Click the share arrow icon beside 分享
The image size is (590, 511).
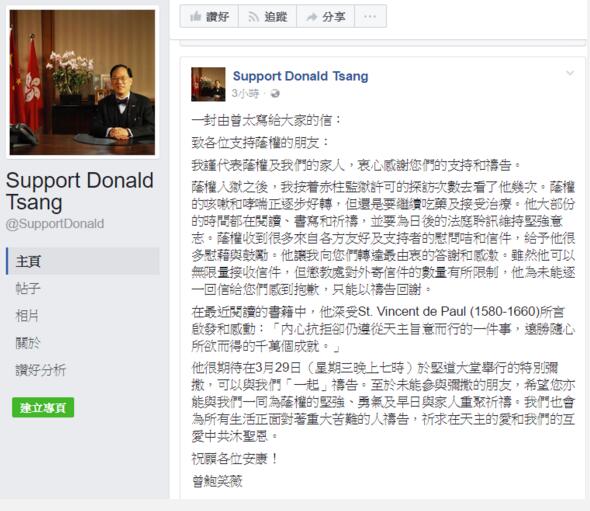[312, 17]
